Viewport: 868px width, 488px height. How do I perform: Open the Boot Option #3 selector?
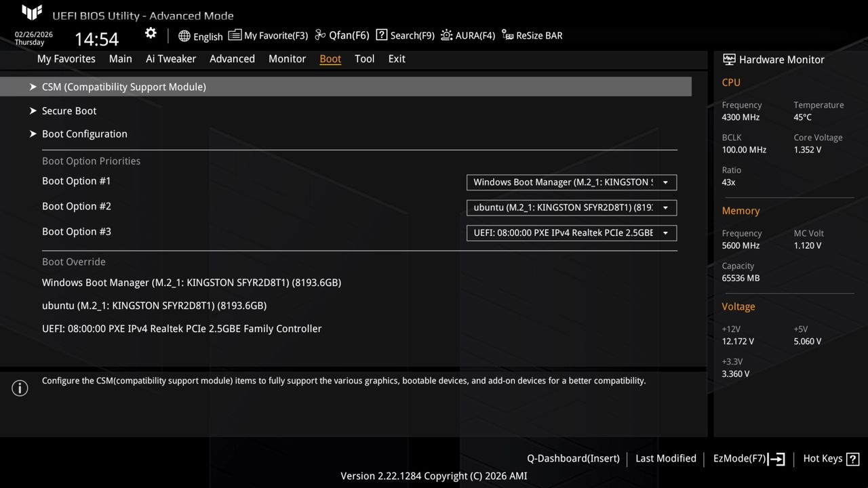571,232
